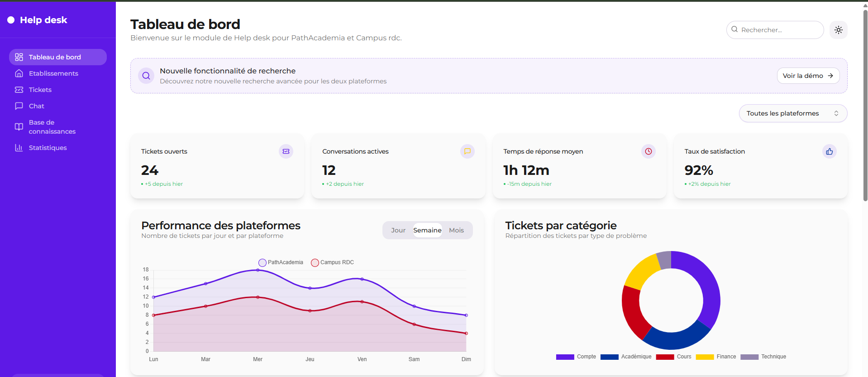This screenshot has height=377, width=868.
Task: Open the Toutes les plateformes dropdown
Action: tap(792, 113)
